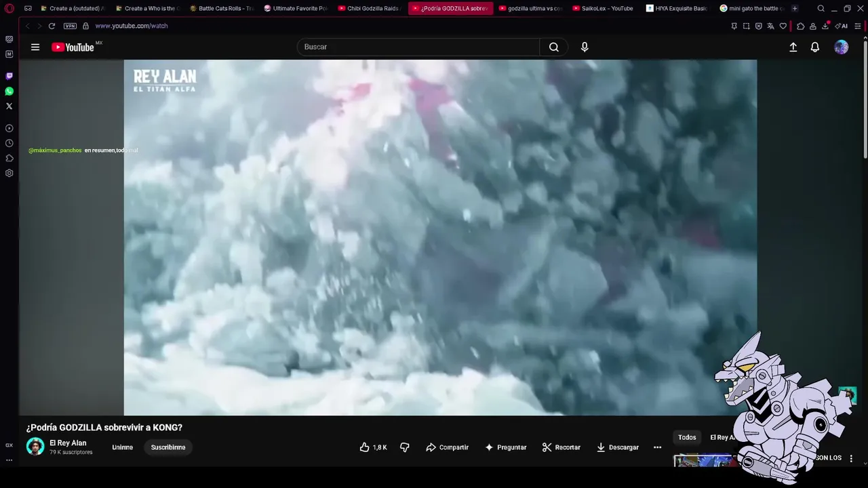Click the YouTube search magnifier button

(x=554, y=47)
